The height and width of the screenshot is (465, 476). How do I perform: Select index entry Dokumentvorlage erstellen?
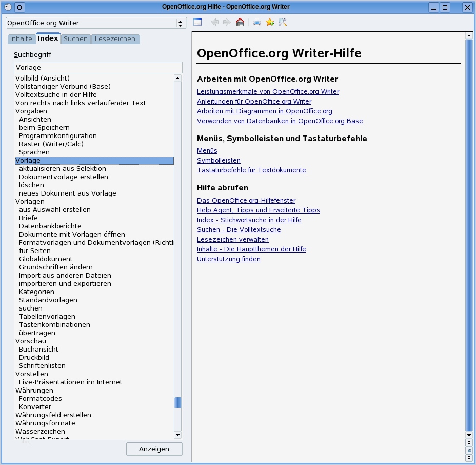point(63,177)
